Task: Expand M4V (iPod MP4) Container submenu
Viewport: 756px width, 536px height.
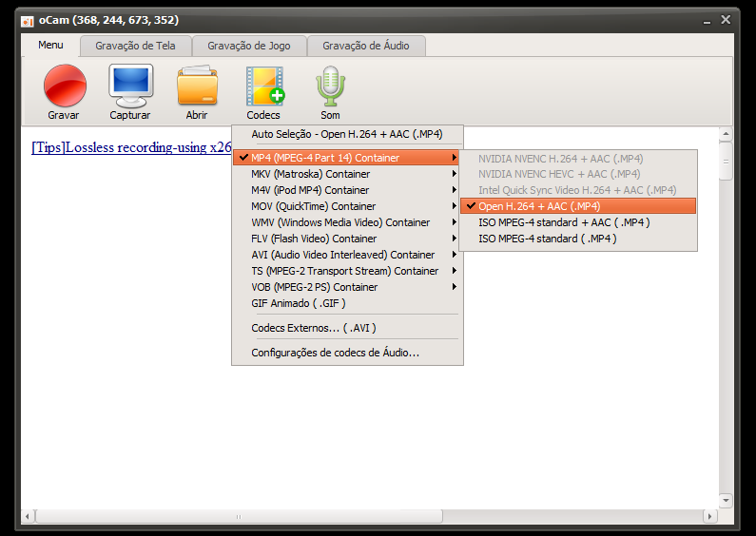Action: (347, 190)
